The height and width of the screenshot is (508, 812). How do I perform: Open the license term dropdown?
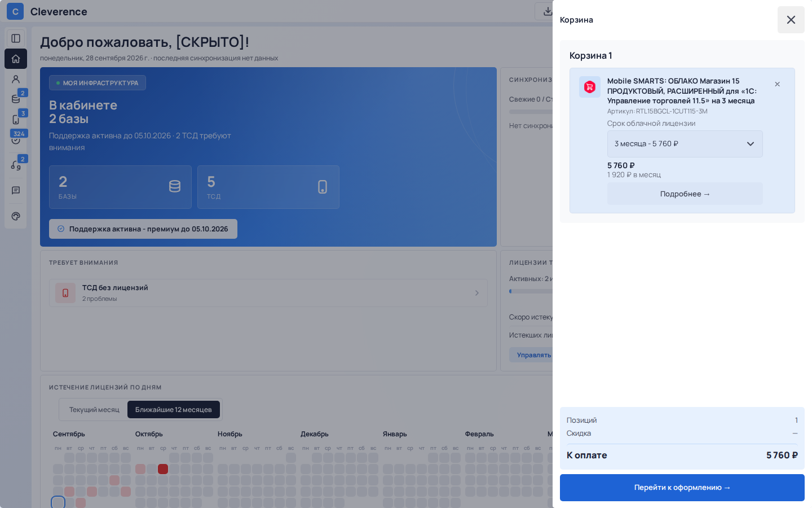[685, 144]
